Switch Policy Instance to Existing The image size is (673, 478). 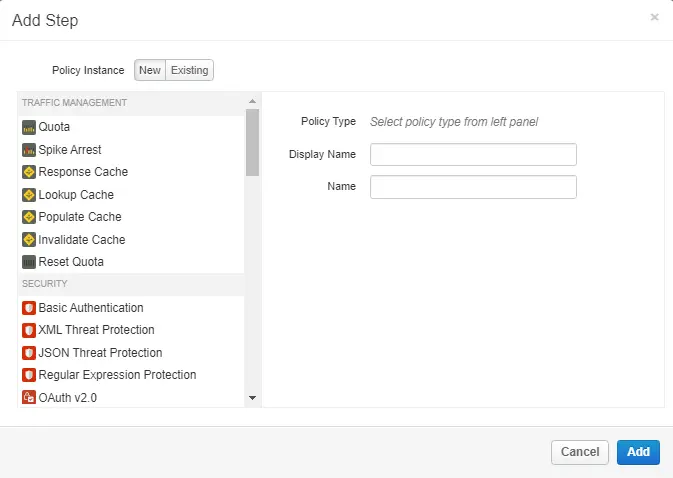189,70
